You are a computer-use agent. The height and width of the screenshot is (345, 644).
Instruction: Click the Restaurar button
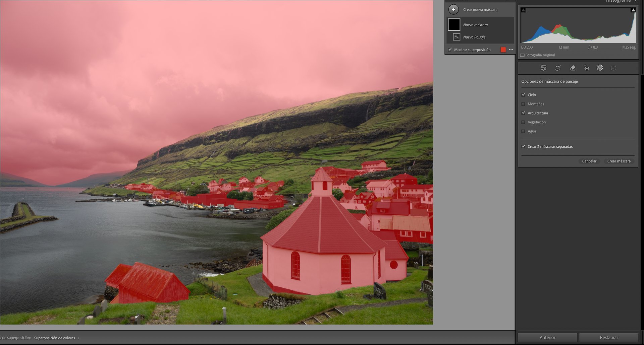tap(609, 337)
